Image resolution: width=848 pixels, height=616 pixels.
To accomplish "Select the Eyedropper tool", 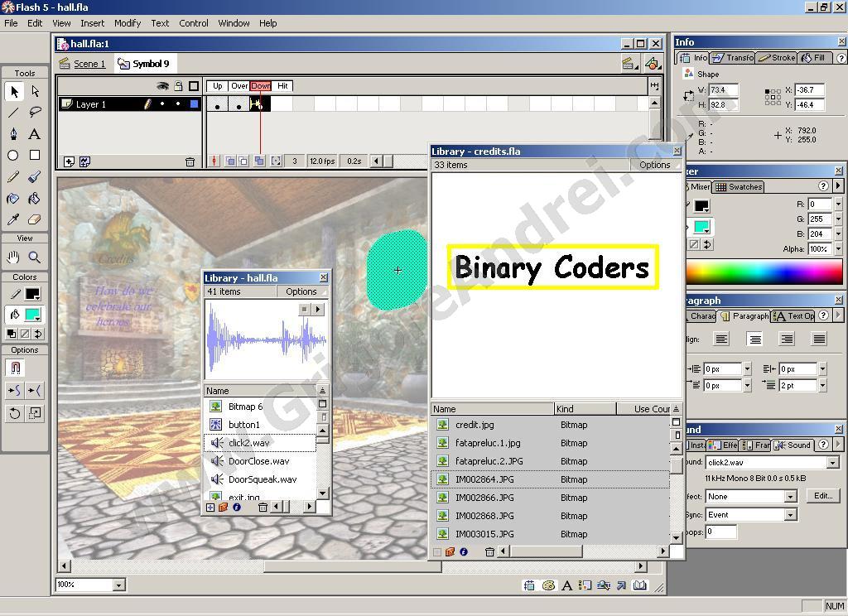I will click(x=14, y=219).
